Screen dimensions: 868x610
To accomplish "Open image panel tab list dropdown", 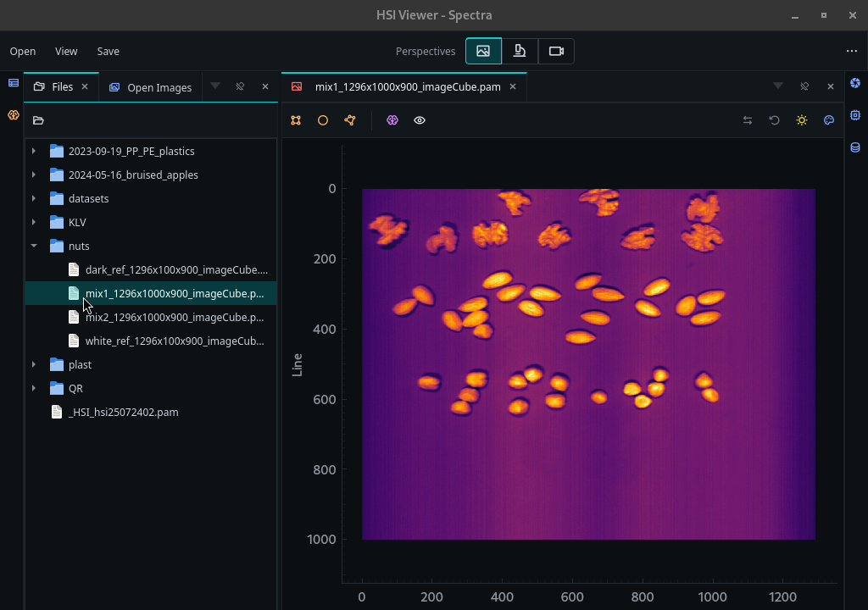I will click(778, 86).
